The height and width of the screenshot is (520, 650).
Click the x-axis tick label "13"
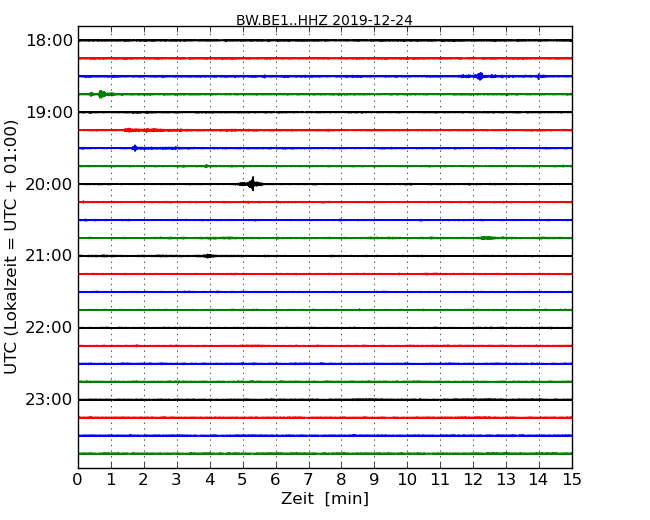[x=506, y=479]
